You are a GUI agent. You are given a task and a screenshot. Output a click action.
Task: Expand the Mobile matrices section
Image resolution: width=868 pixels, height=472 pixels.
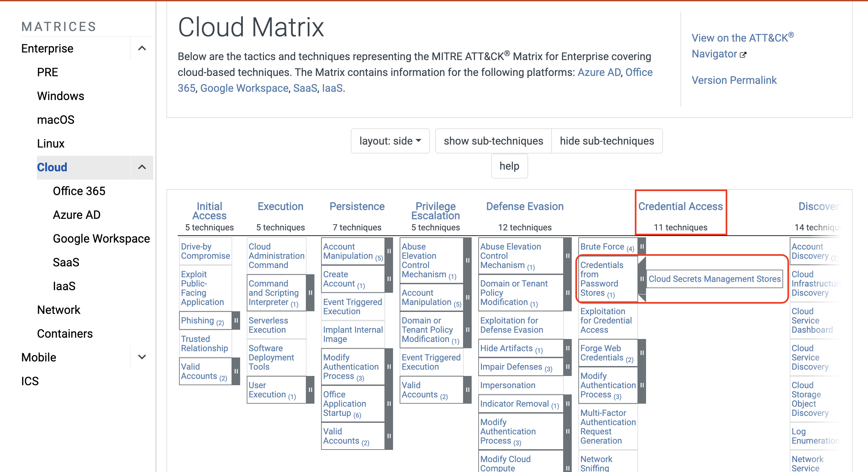142,357
